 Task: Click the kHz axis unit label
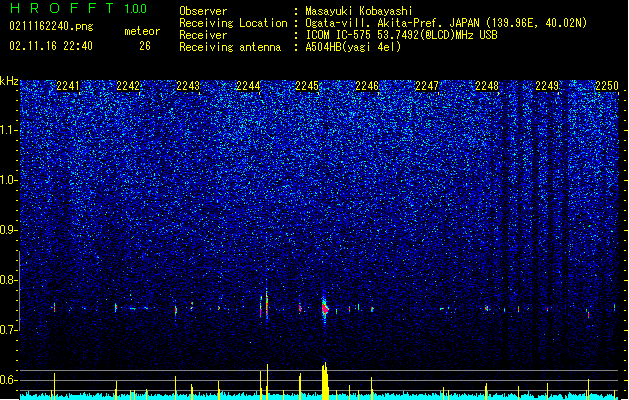coord(9,81)
